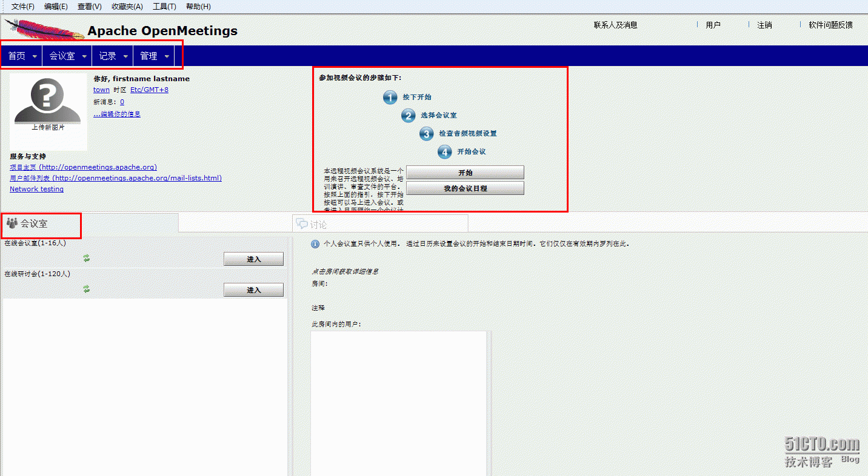Expand the 管理 navigation dropdown

coord(154,56)
